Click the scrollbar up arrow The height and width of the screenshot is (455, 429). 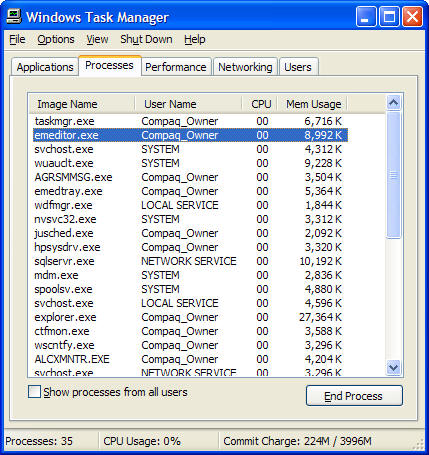pos(393,103)
